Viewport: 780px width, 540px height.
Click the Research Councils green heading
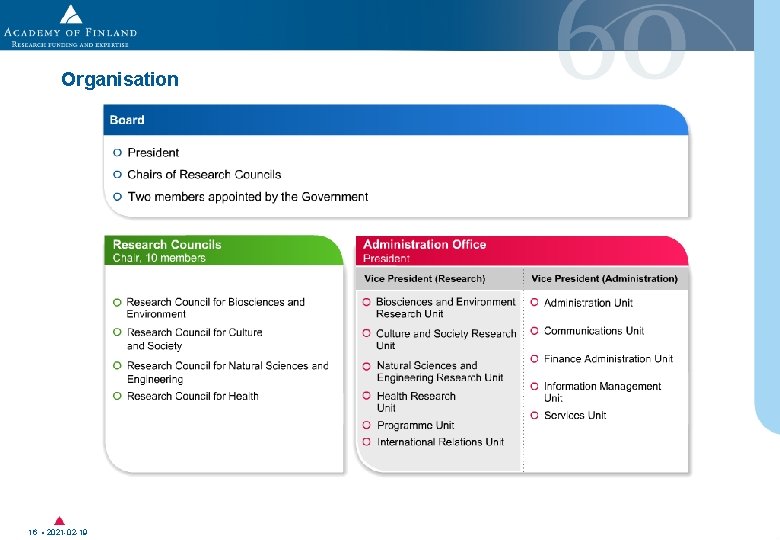coord(167,245)
